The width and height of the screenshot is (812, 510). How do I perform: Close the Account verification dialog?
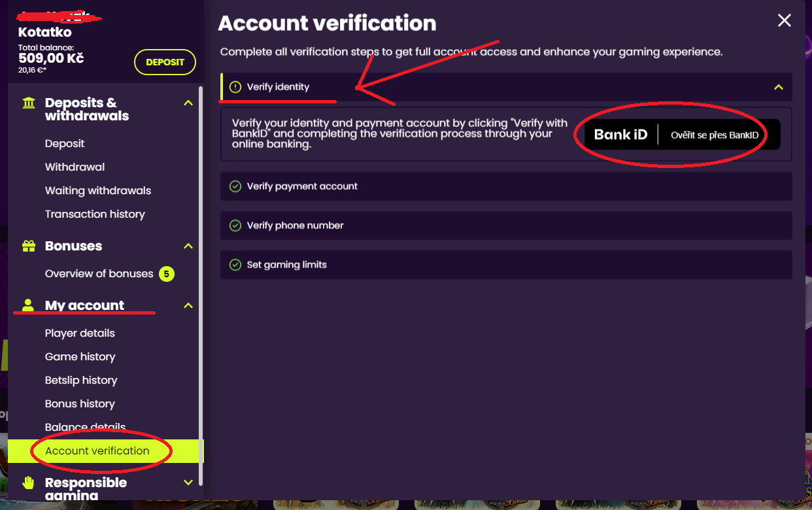[x=784, y=21]
